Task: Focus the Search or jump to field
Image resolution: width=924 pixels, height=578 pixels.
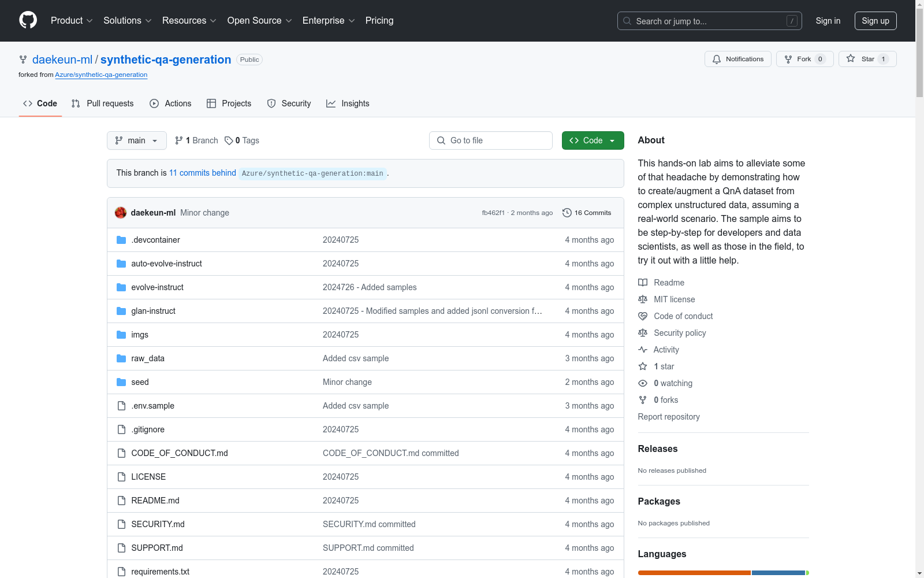Action: point(710,21)
